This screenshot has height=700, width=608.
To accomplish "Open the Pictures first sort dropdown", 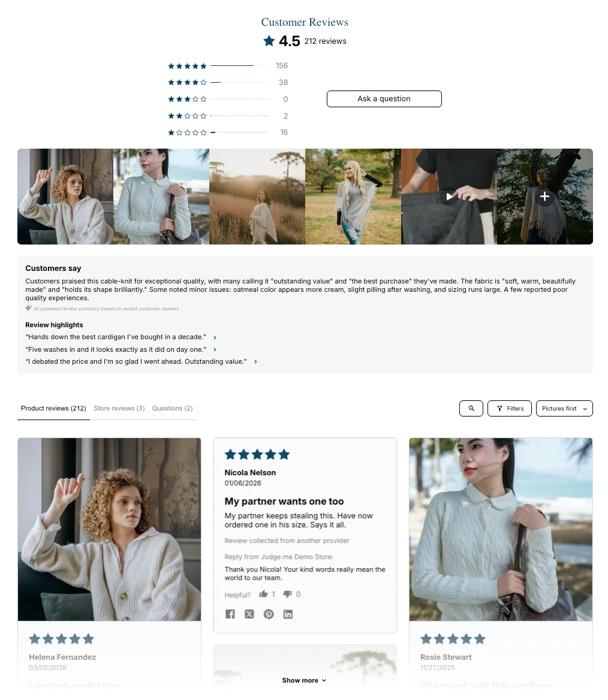I will (x=564, y=409).
